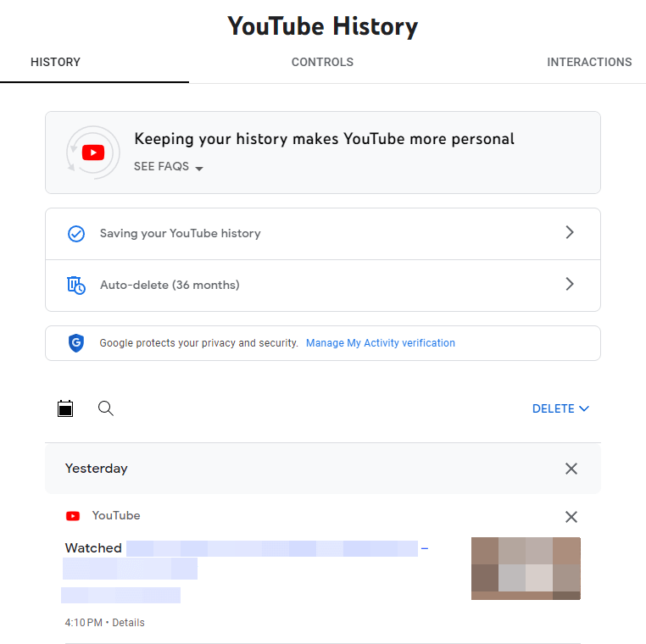Click the calendar filter-by-date icon
The height and width of the screenshot is (644, 646).
[65, 408]
